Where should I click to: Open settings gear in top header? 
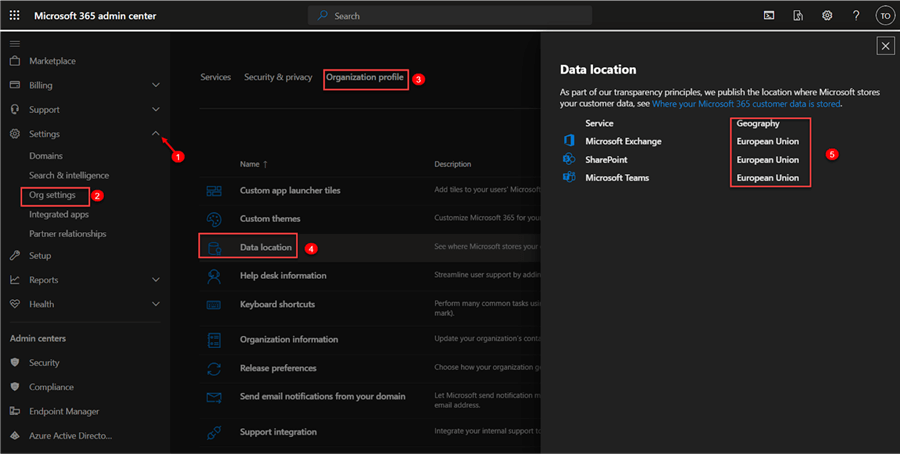[827, 15]
